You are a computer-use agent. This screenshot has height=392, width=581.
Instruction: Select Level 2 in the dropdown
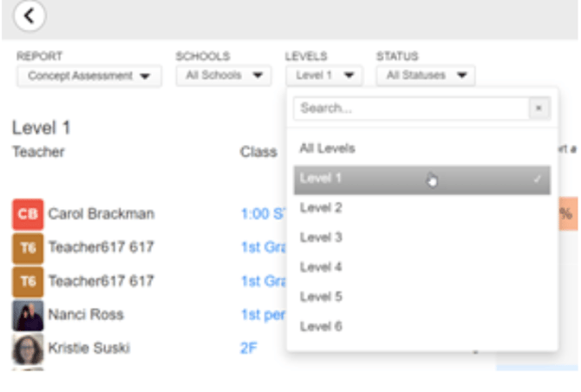(x=321, y=208)
